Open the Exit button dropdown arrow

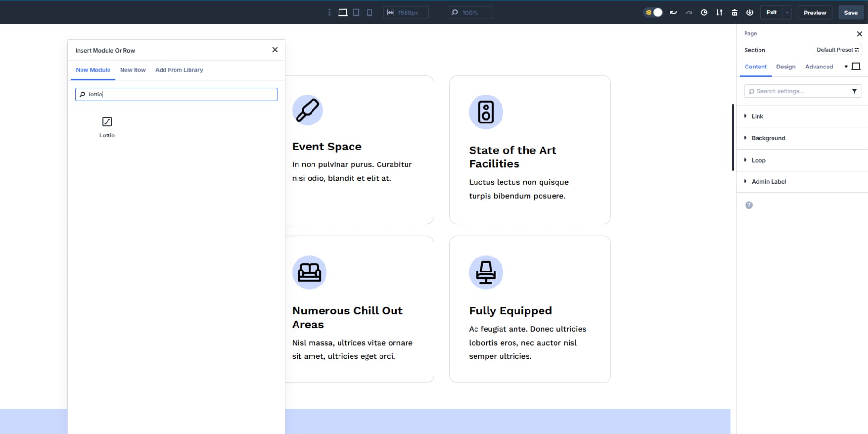pos(787,12)
